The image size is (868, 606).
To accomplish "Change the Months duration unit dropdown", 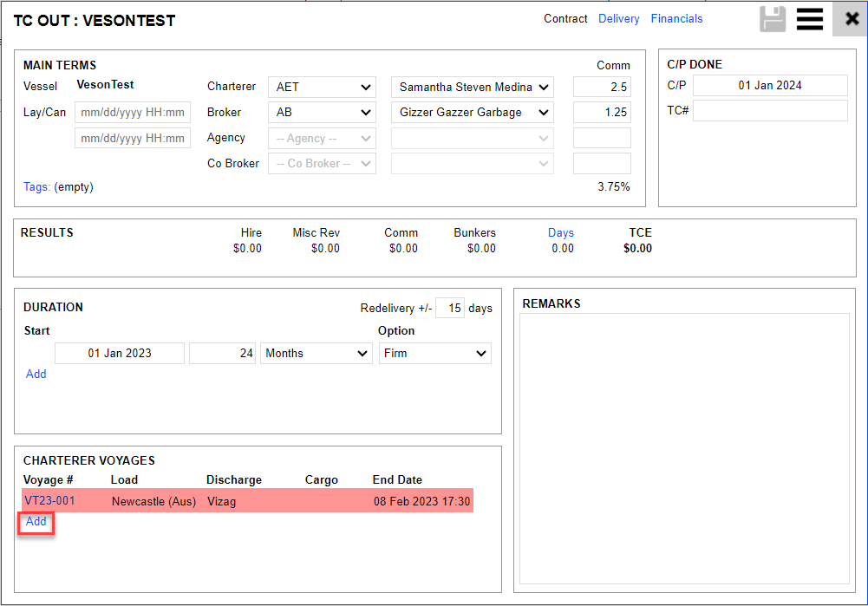I will coord(316,354).
